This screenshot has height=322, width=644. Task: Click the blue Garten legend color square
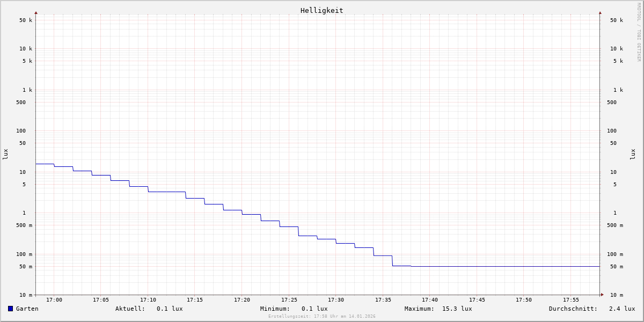(x=10, y=309)
